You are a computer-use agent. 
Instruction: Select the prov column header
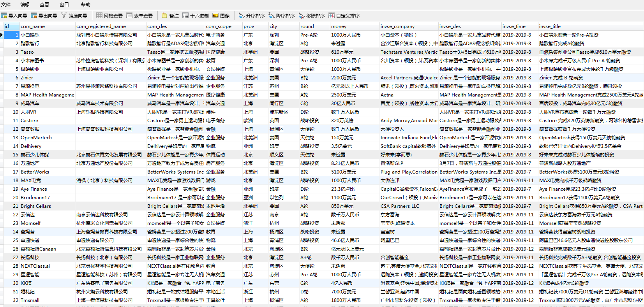(x=255, y=26)
